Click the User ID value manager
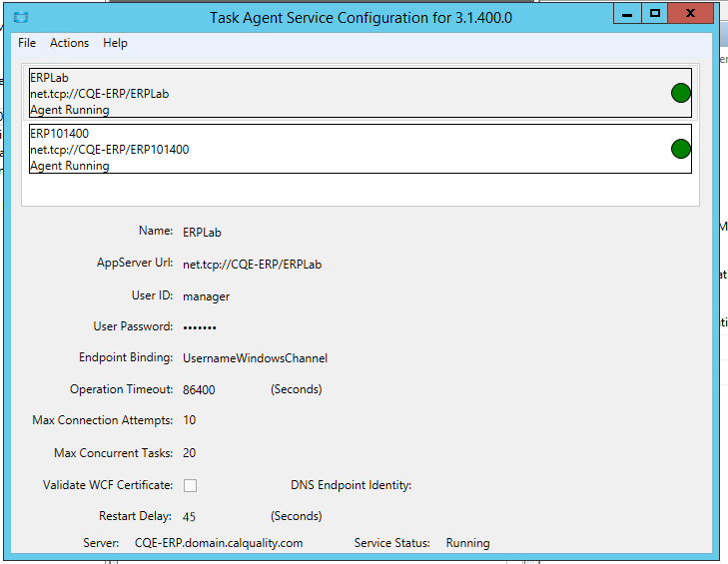728x564 pixels. point(206,296)
